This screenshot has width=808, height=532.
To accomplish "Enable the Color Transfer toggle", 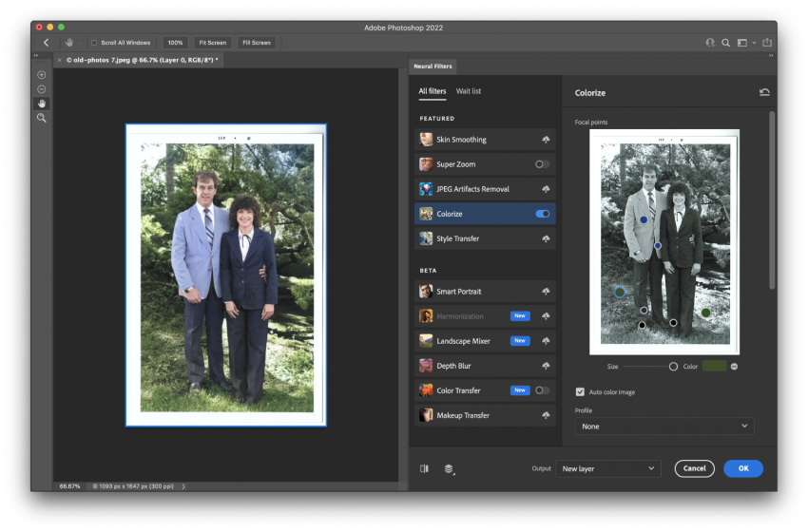I will [542, 390].
